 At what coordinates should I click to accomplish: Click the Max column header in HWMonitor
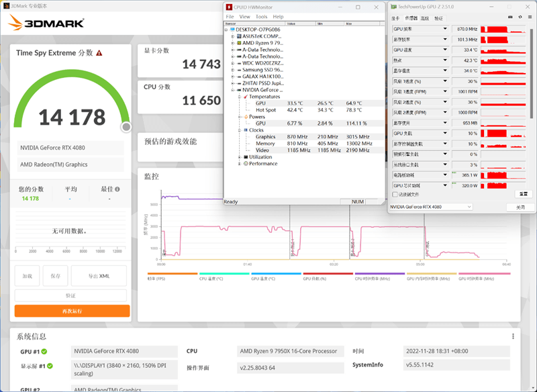point(362,23)
